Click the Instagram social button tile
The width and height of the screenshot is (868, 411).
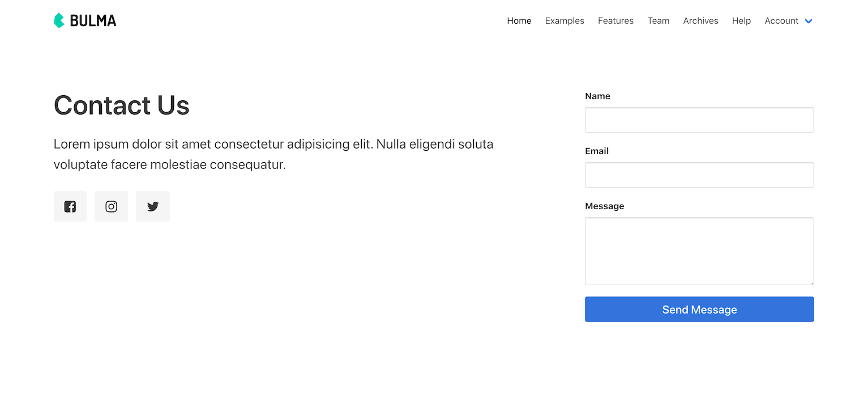(111, 206)
